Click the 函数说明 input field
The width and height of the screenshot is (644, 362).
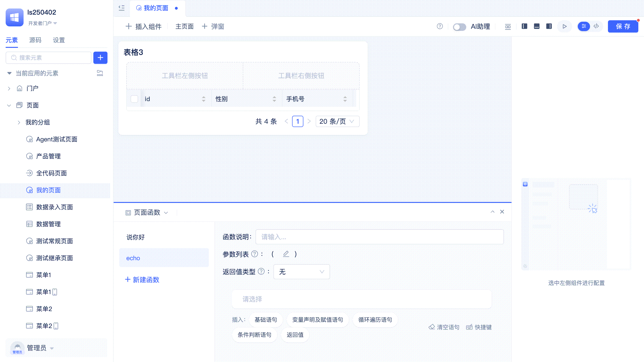tap(380, 237)
